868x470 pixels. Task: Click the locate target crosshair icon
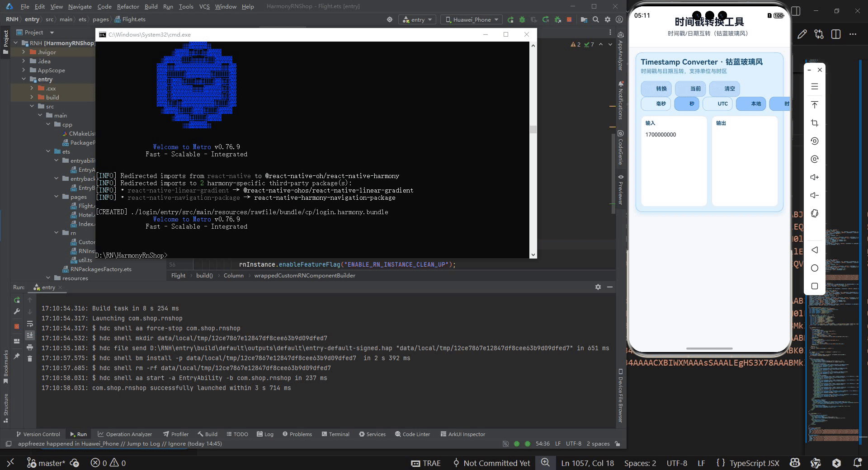pyautogui.click(x=390, y=19)
